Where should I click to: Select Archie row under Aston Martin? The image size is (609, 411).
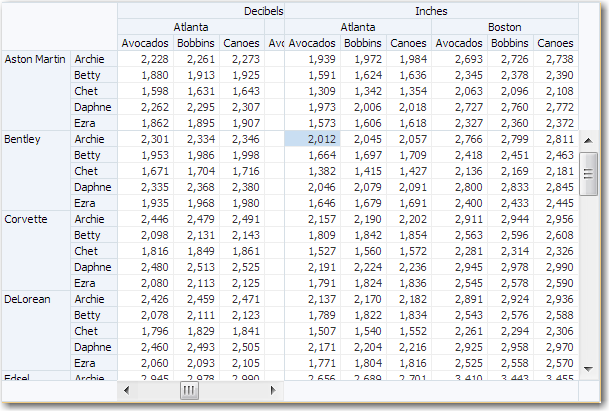[94, 59]
